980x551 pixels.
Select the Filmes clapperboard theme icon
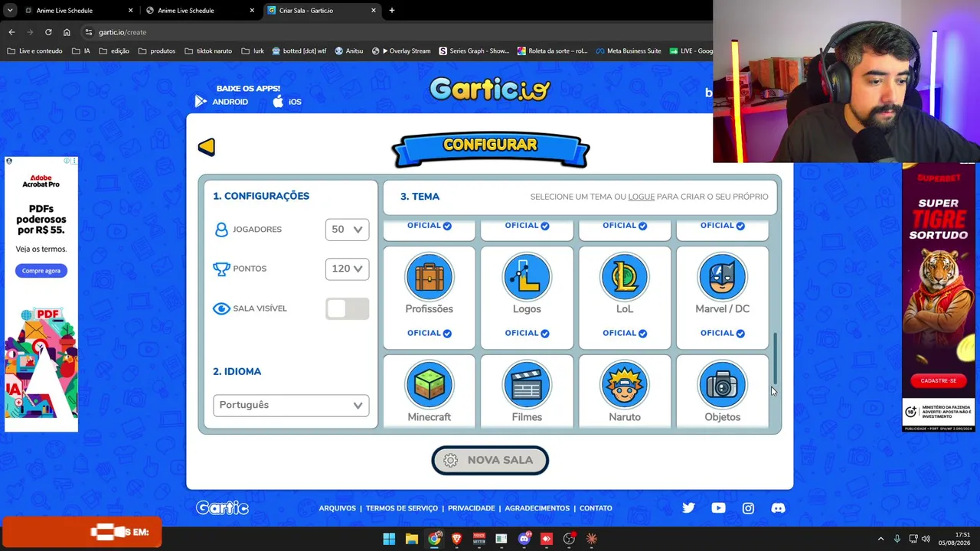[527, 385]
